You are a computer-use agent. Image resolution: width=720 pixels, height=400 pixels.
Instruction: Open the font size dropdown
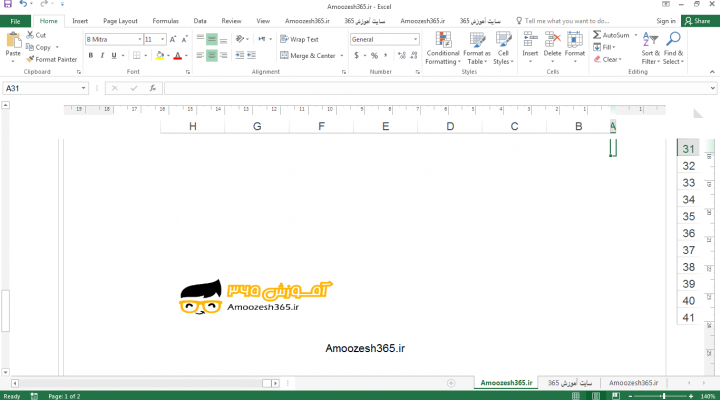[162, 39]
